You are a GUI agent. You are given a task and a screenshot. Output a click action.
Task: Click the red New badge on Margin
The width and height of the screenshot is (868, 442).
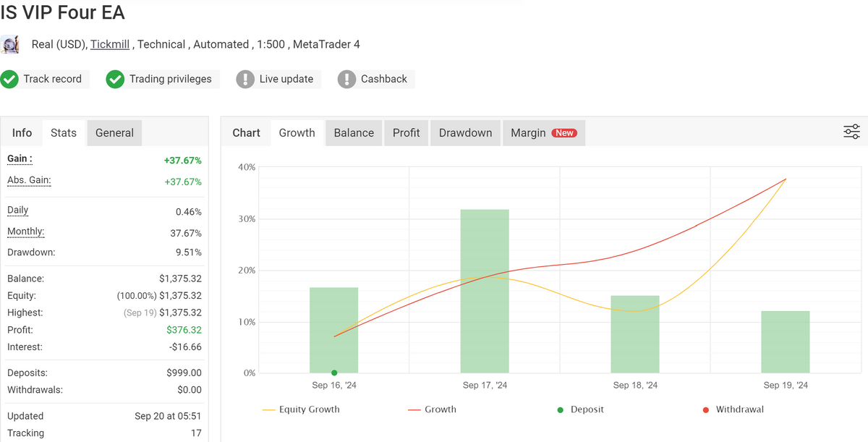(x=564, y=133)
